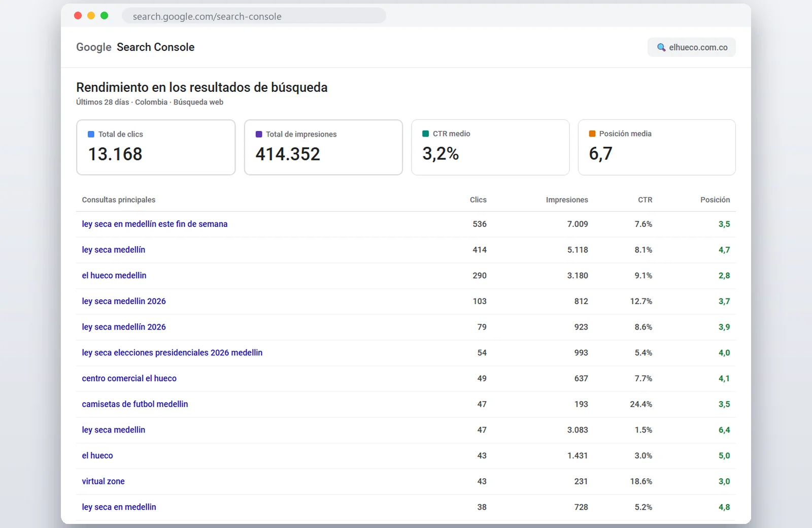The image size is (812, 528).
Task: Click the 4,8 position value
Action: [x=724, y=507]
